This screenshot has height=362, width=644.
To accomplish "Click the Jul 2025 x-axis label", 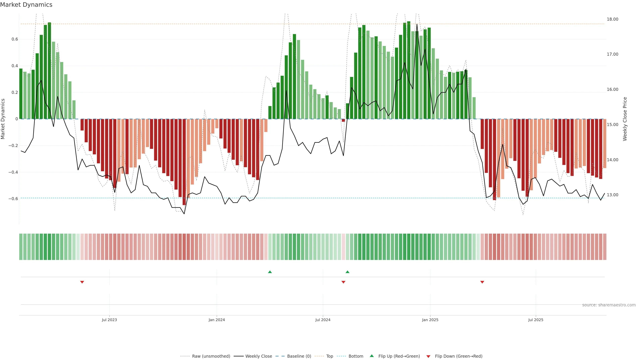I will (535, 320).
